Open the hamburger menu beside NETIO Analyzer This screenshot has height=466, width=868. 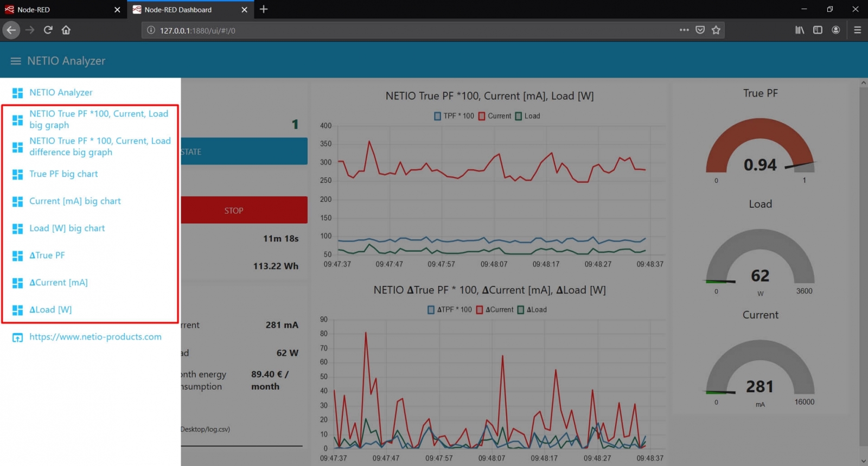pos(16,61)
